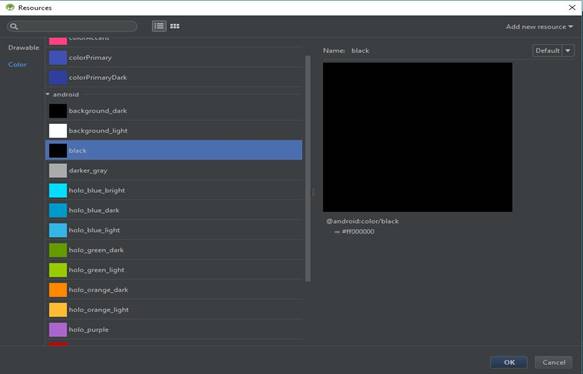
Task: Click the holo_purple label
Action: point(89,330)
